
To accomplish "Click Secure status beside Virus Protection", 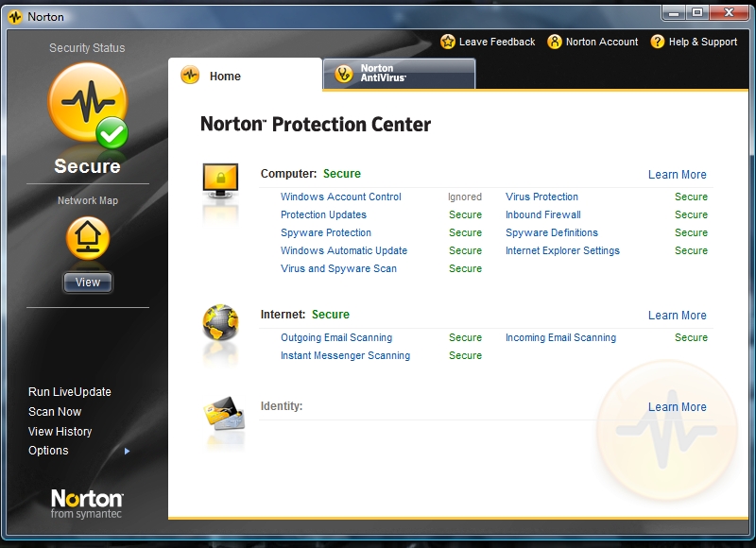I will 691,197.
